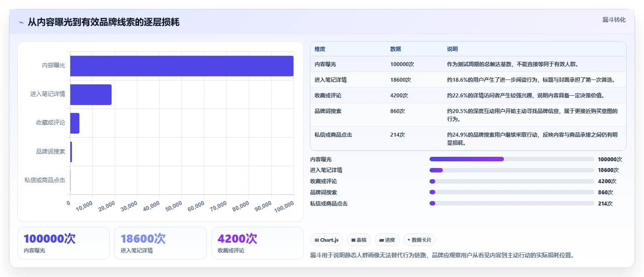Click the 数据卡片 chip
The height and width of the screenshot is (277, 644).
click(419, 240)
